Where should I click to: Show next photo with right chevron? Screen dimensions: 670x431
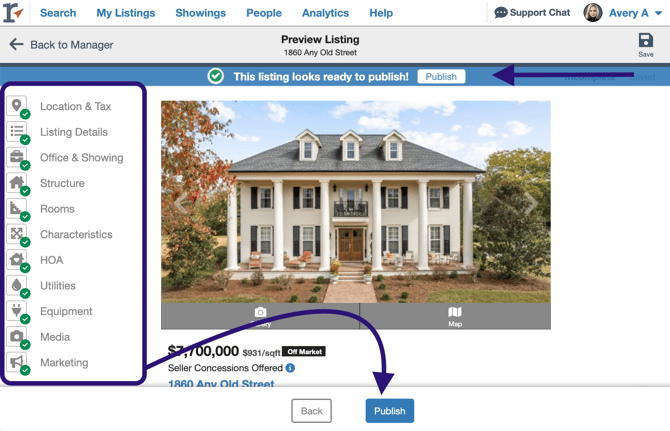pos(530,202)
